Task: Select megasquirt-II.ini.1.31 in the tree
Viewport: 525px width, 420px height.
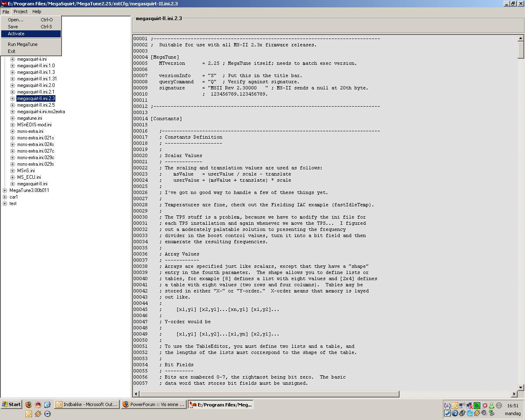Action: click(37, 79)
